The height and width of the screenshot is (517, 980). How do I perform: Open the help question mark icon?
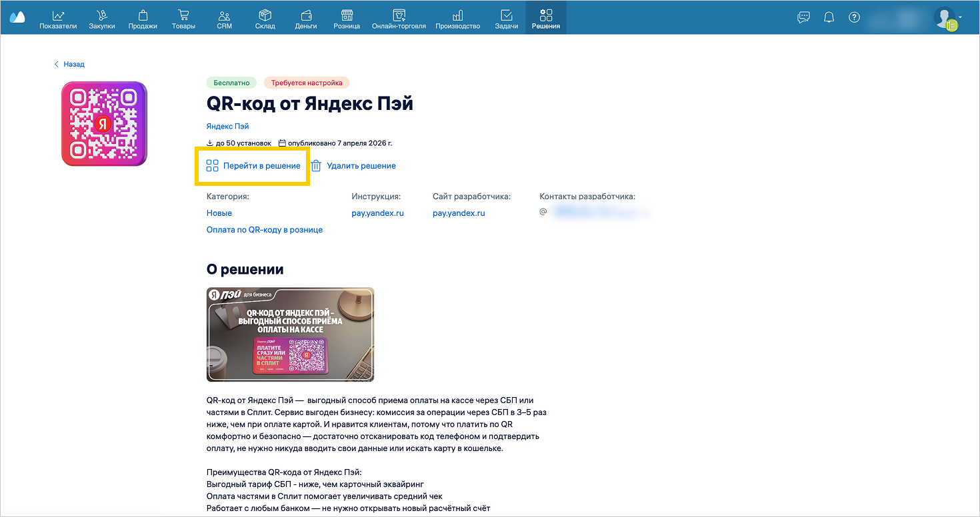(x=854, y=17)
